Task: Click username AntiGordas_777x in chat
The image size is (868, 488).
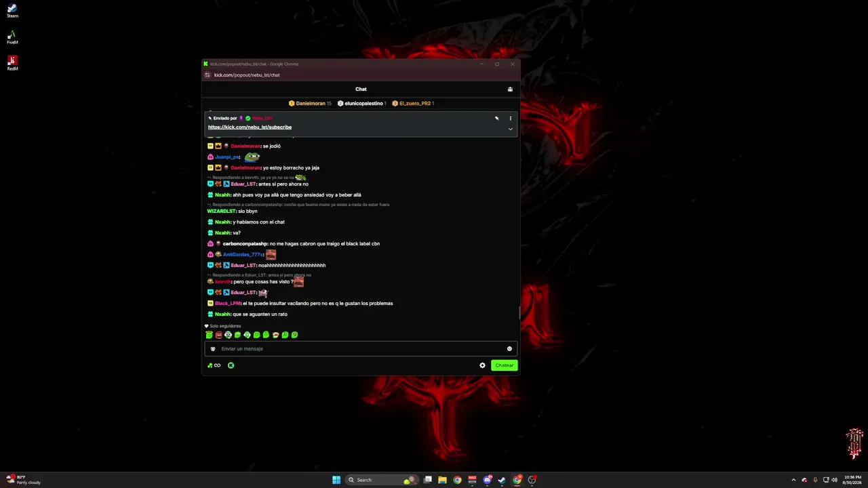Action: pyautogui.click(x=242, y=254)
